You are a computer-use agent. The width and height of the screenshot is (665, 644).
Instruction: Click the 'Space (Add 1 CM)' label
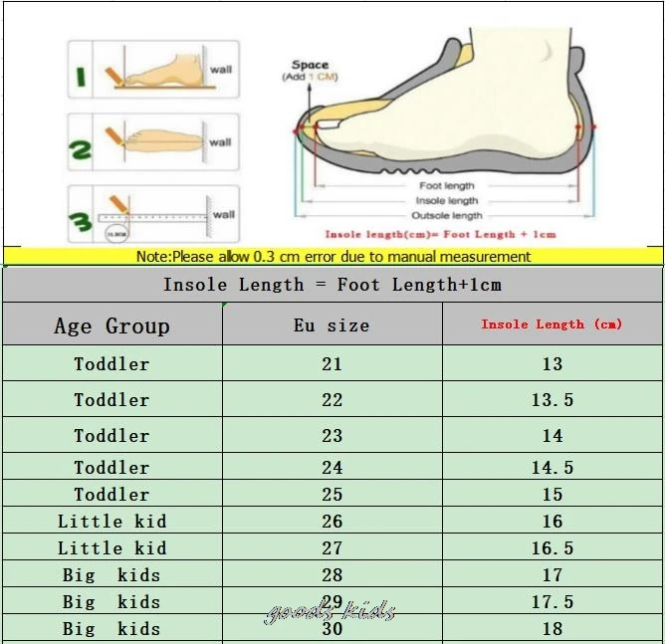point(310,71)
